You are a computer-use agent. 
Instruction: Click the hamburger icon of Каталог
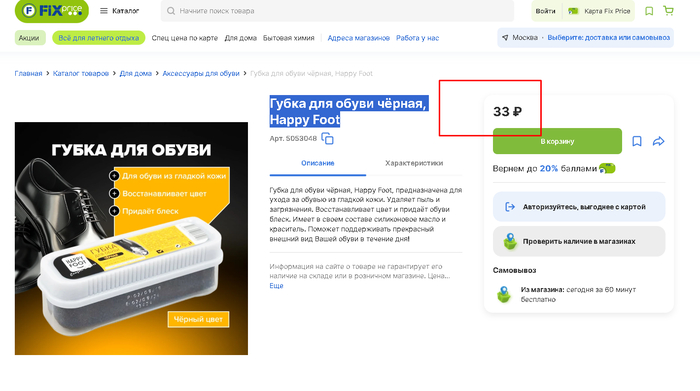104,11
